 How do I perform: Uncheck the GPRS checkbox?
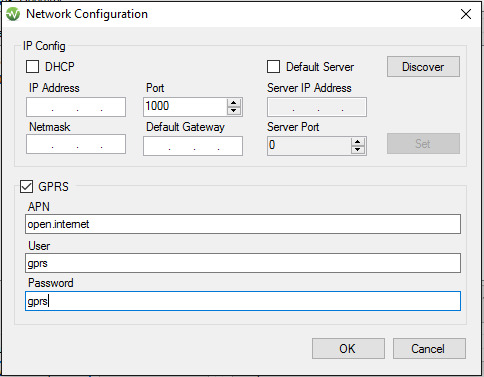[x=26, y=187]
